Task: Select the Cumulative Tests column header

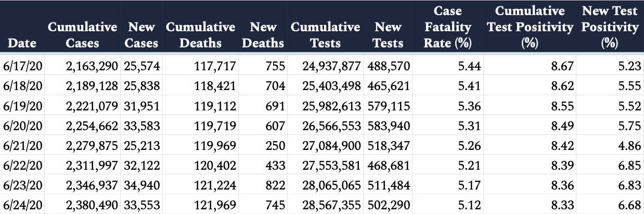Action: (x=326, y=35)
